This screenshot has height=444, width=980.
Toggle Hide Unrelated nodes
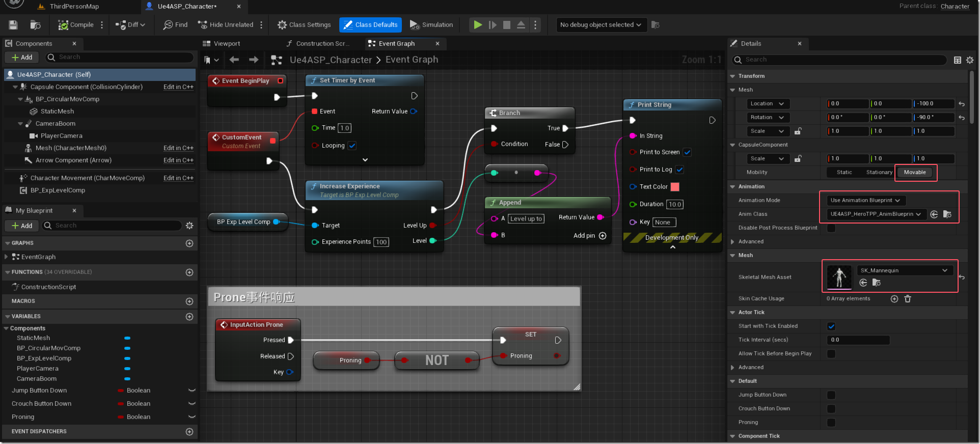(226, 25)
